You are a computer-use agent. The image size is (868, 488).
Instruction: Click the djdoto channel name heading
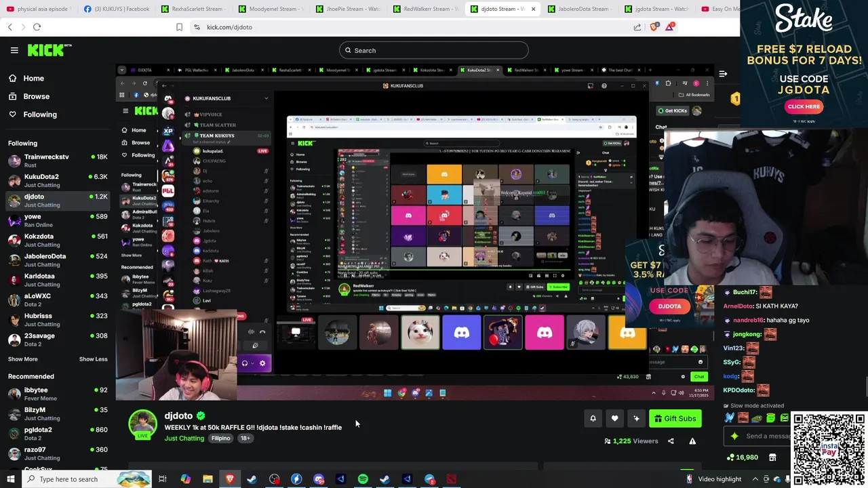pyautogui.click(x=178, y=415)
